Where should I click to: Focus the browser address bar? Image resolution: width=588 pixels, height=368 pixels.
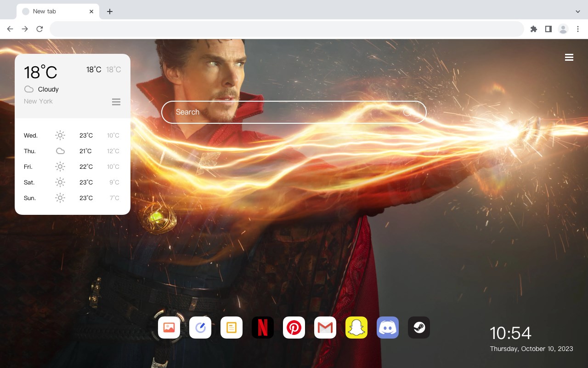coord(287,29)
